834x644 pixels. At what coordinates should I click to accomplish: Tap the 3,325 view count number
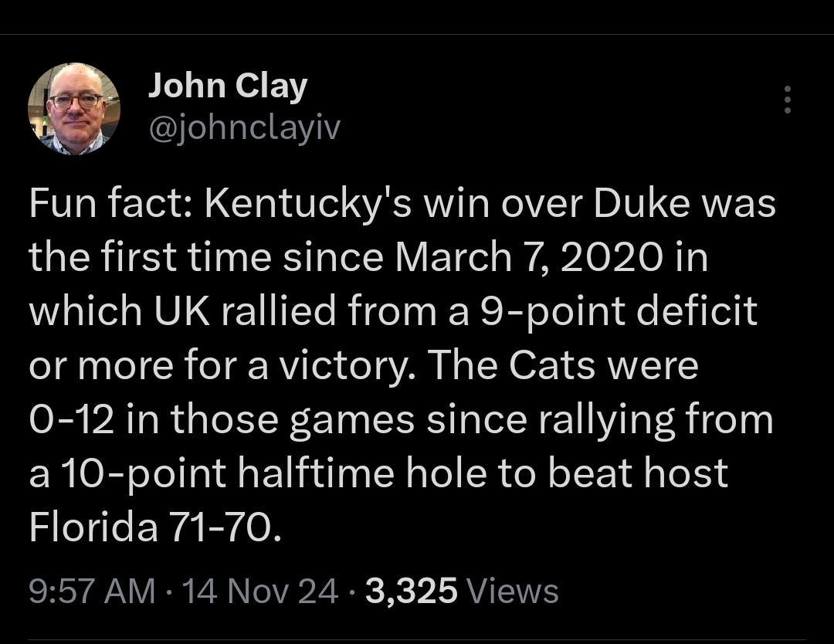(411, 591)
